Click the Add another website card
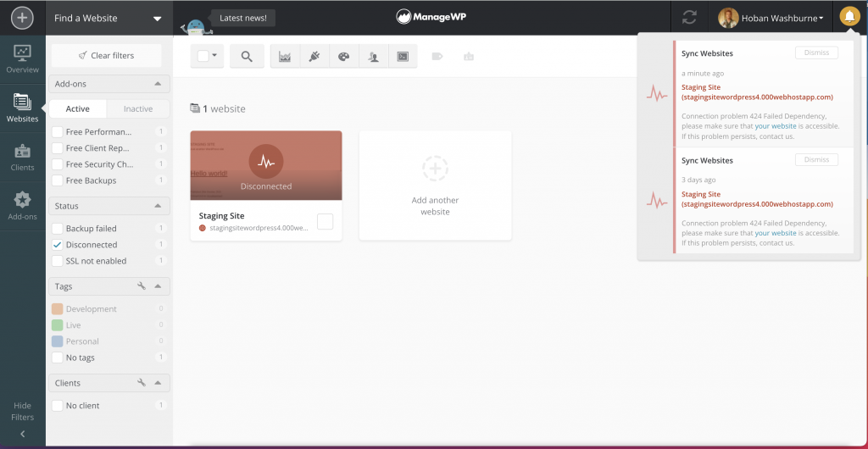The width and height of the screenshot is (868, 449). click(x=435, y=186)
